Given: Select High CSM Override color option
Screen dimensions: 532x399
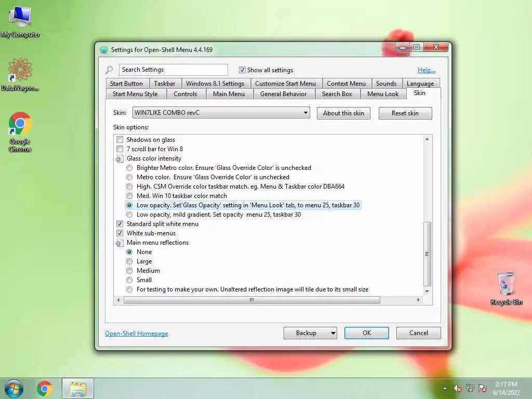Looking at the screenshot, I should (129, 187).
